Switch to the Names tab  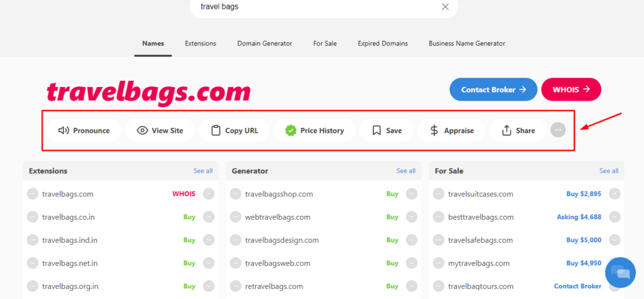153,43
